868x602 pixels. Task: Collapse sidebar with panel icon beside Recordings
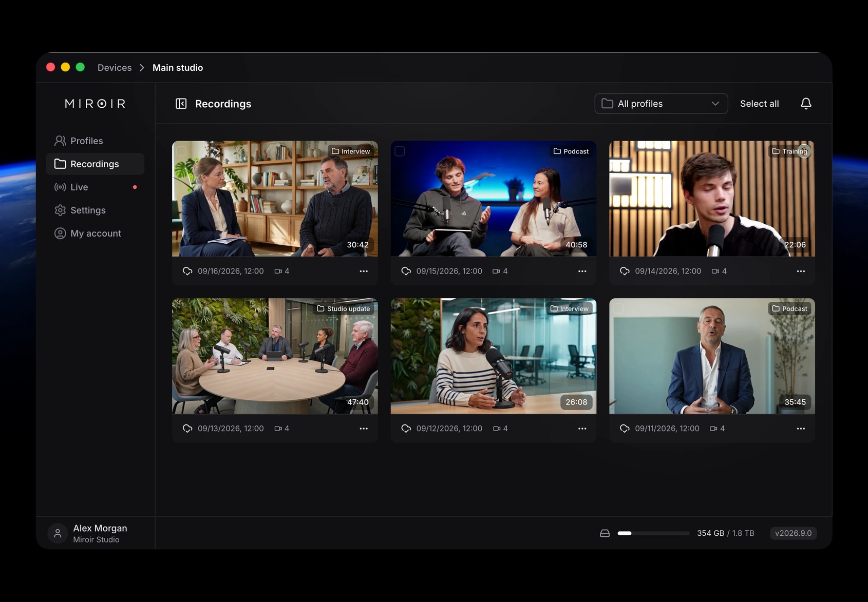(181, 104)
